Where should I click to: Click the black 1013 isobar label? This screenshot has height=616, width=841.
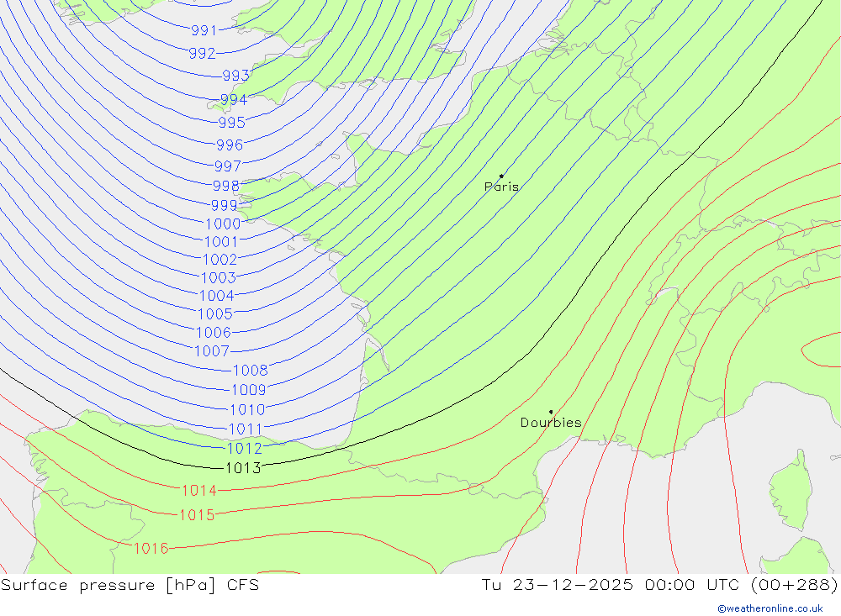pos(243,468)
